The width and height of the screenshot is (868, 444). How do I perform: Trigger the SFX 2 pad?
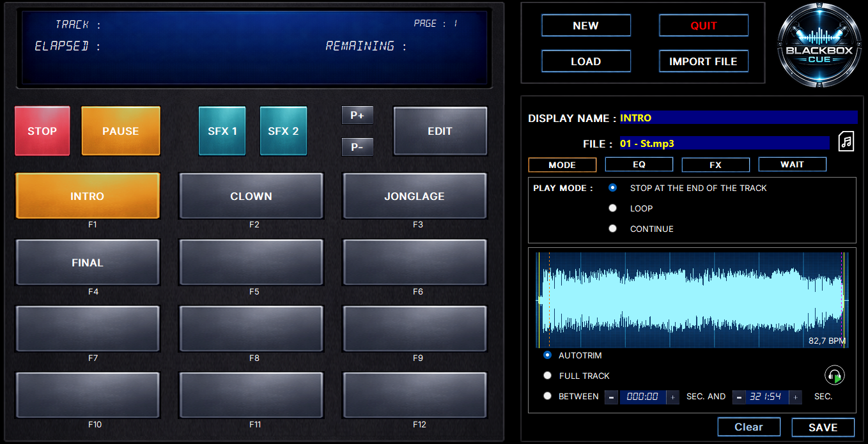(x=283, y=131)
